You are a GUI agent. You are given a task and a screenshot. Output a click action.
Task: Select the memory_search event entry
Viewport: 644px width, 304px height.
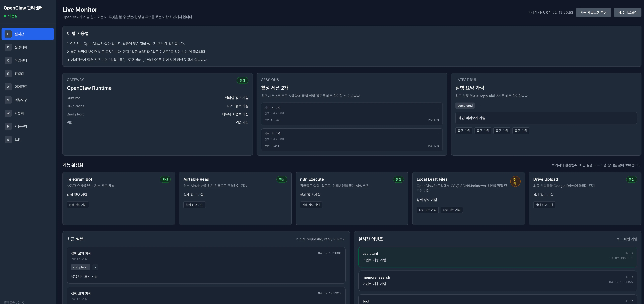[497, 281]
